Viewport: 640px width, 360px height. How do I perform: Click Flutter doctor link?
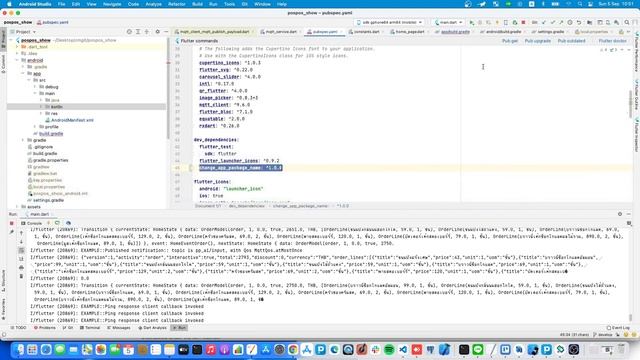pyautogui.click(x=612, y=41)
